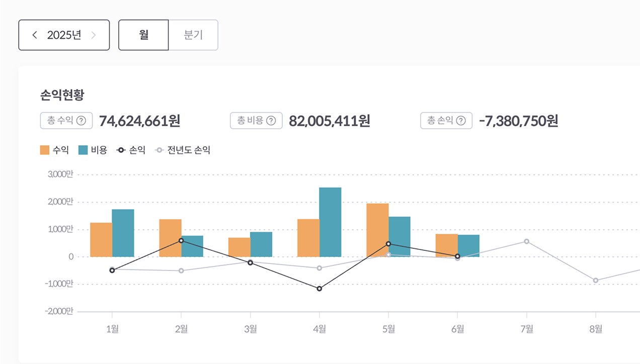Click the 2월 axis label
This screenshot has width=640, height=364.
pyautogui.click(x=181, y=329)
